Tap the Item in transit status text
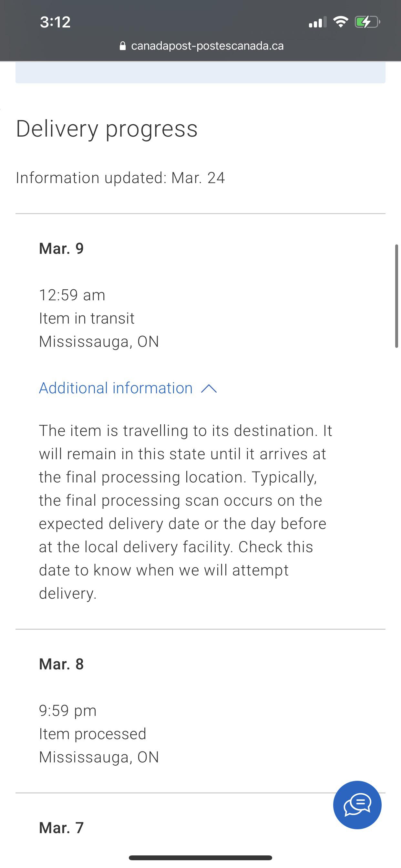This screenshot has width=401, height=868. [x=86, y=317]
